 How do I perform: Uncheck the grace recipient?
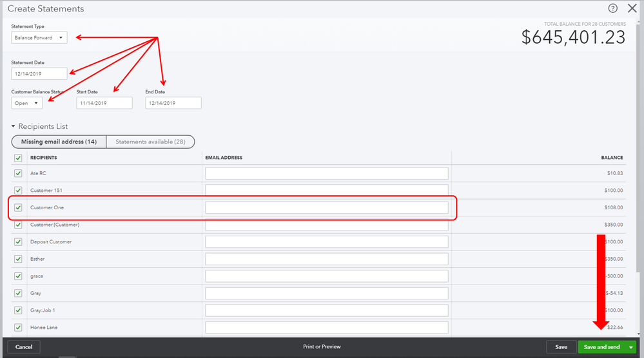(x=18, y=276)
